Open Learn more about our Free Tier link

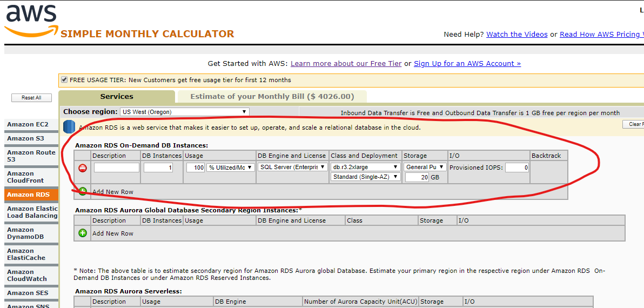(346, 63)
